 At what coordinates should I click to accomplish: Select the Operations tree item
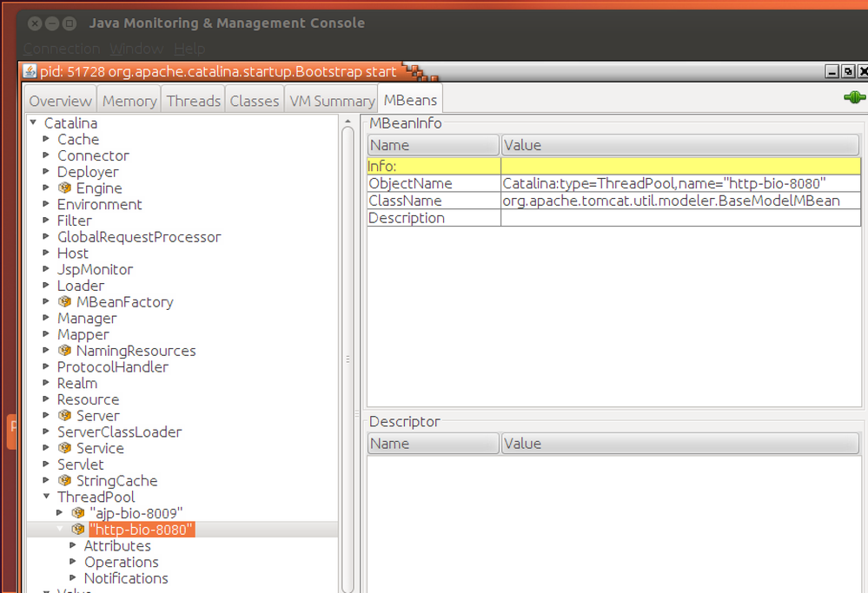coord(121,563)
